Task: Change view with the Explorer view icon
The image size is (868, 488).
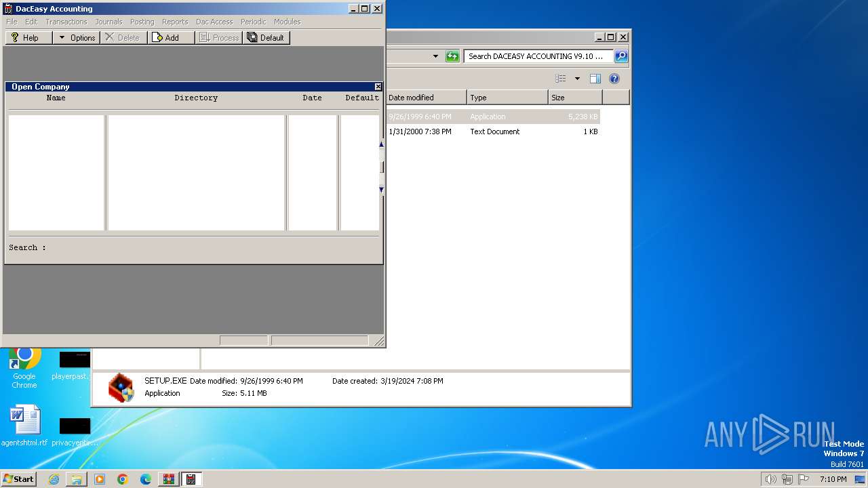Action: pyautogui.click(x=561, y=79)
